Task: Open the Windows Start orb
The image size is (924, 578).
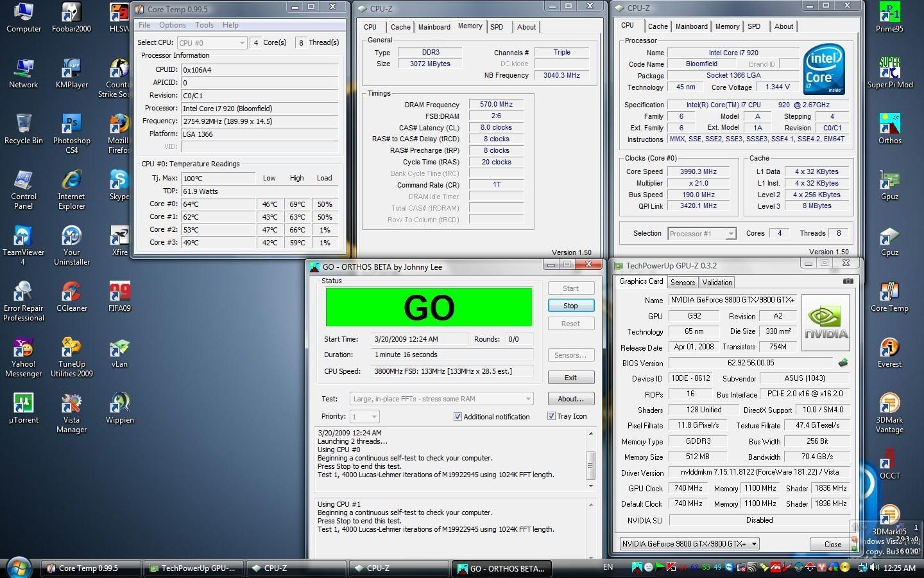Action: pos(18,567)
